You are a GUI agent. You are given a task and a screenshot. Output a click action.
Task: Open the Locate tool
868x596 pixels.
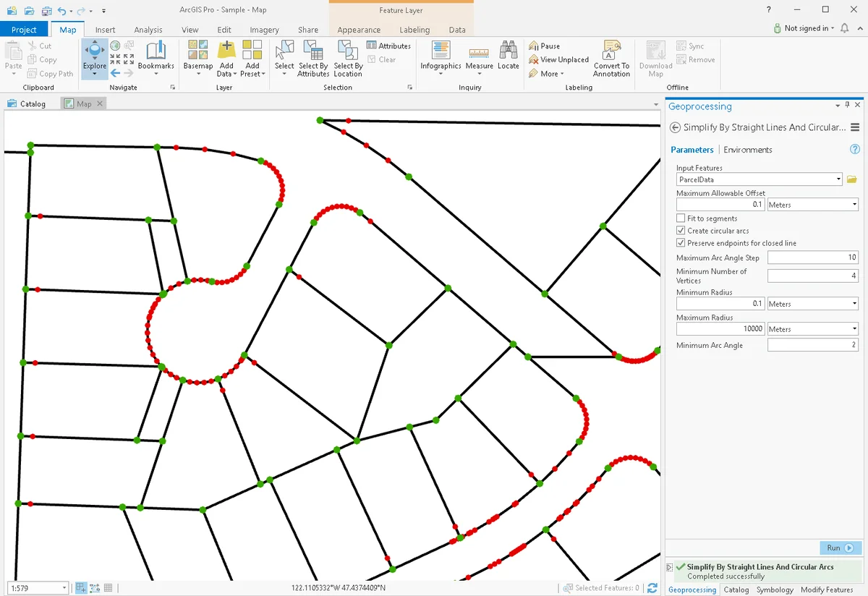pyautogui.click(x=508, y=52)
